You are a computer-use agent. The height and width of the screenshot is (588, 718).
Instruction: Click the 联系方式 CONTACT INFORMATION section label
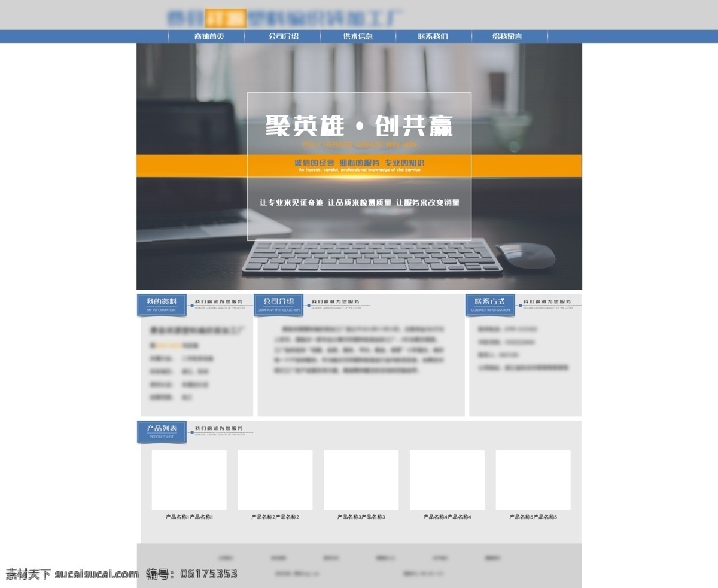(490, 304)
